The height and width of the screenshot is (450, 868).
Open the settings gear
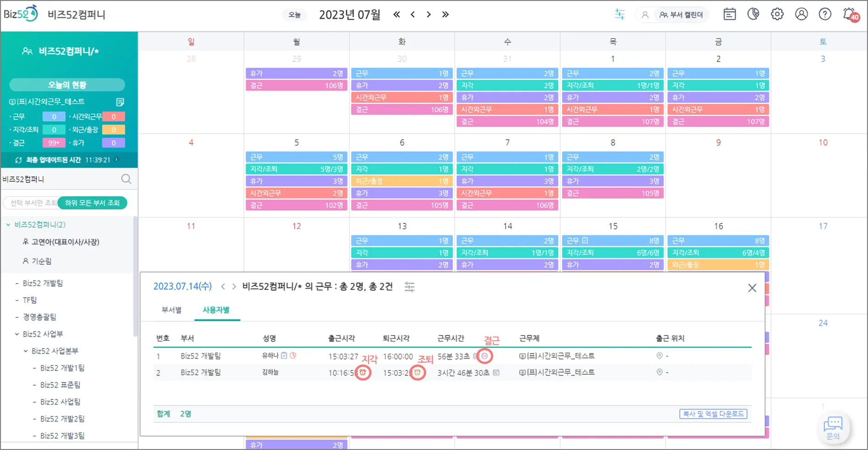[x=777, y=14]
